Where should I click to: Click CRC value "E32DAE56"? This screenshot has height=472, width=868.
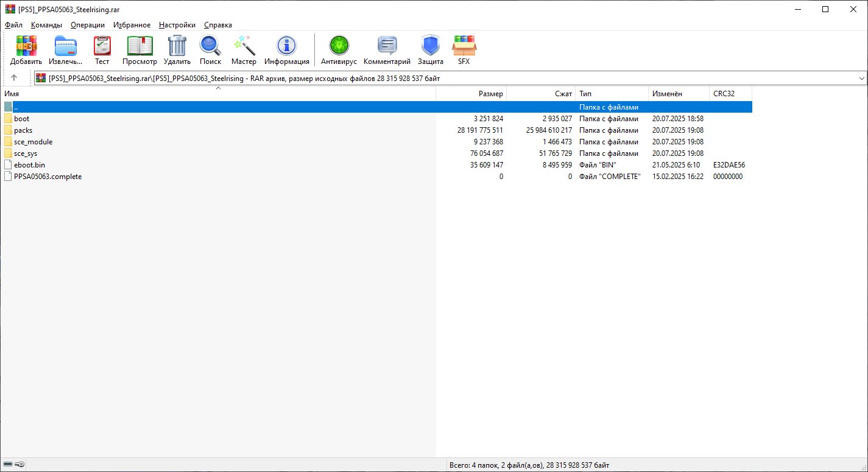pyautogui.click(x=729, y=165)
